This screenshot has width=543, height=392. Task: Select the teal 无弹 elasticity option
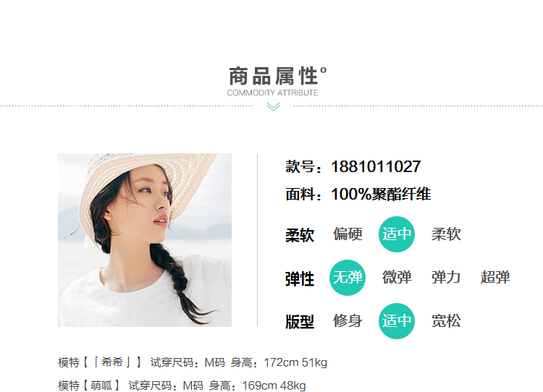(348, 278)
